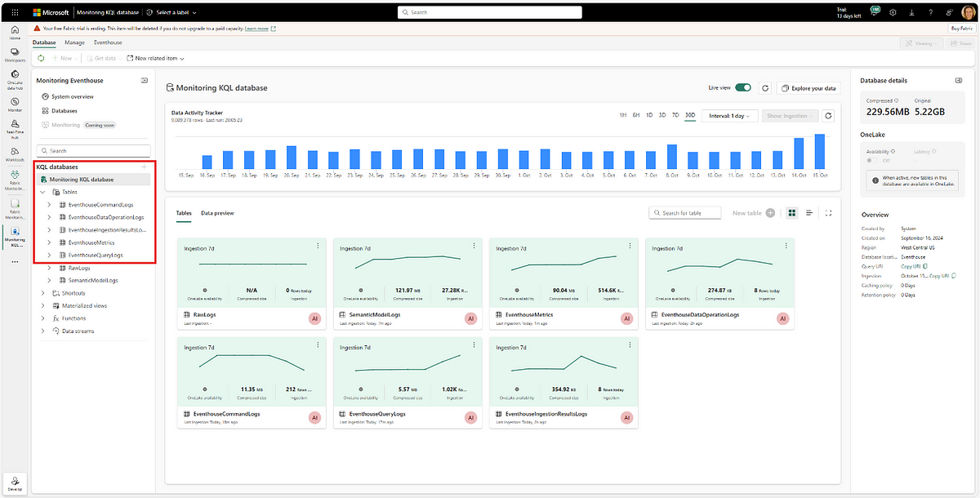Click the fullscreen expand icon for tables

click(x=829, y=213)
